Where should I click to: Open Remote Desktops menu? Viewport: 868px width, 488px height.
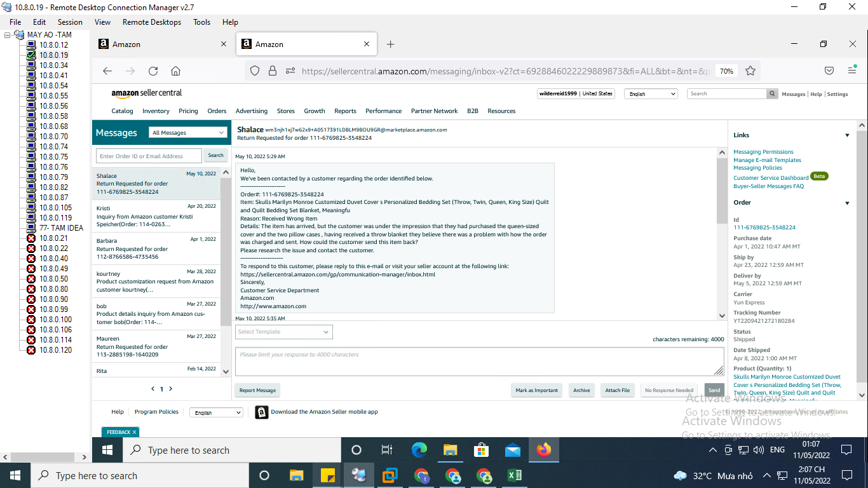(x=152, y=22)
